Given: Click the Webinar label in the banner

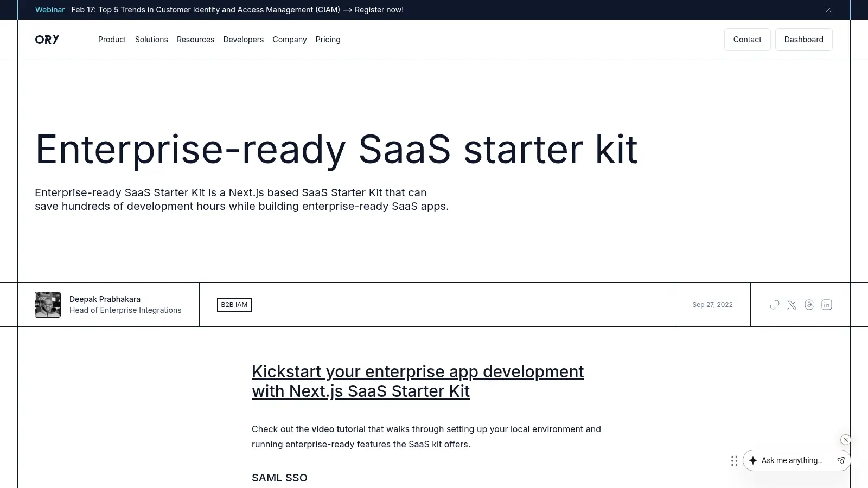Looking at the screenshot, I should coord(50,10).
